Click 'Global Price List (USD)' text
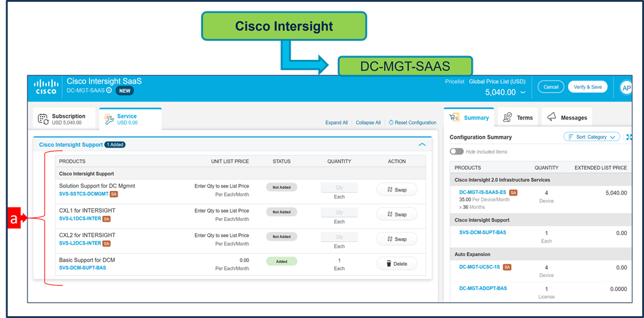 pos(497,82)
